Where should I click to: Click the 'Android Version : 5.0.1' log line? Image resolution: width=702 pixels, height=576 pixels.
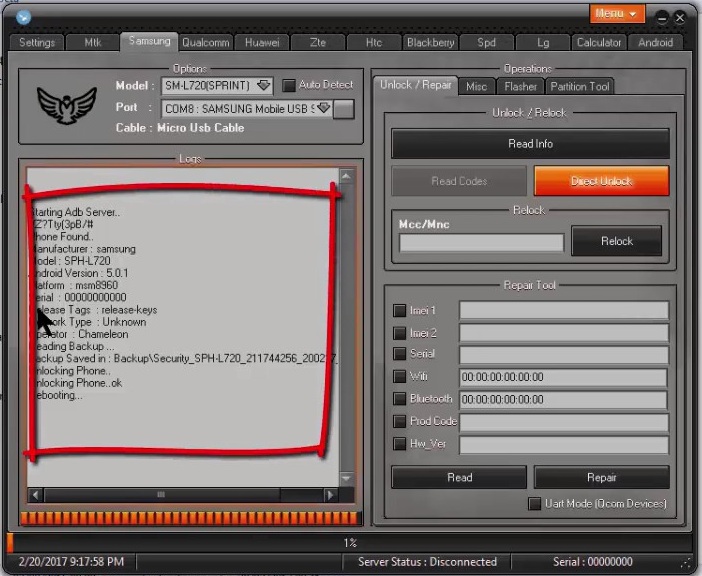pyautogui.click(x=80, y=273)
